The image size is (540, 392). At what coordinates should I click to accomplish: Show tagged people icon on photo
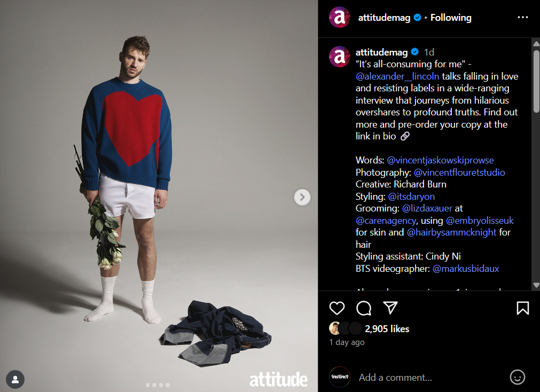pyautogui.click(x=15, y=379)
